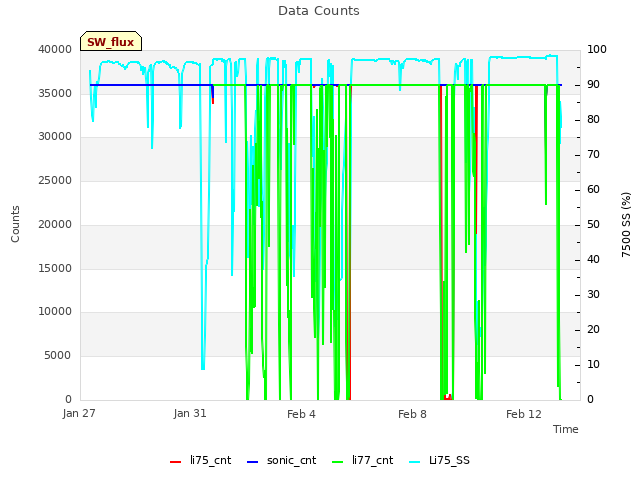Screen dimensions: 640x480
Task: Click the Feb 12 date tick
Action: (x=524, y=414)
